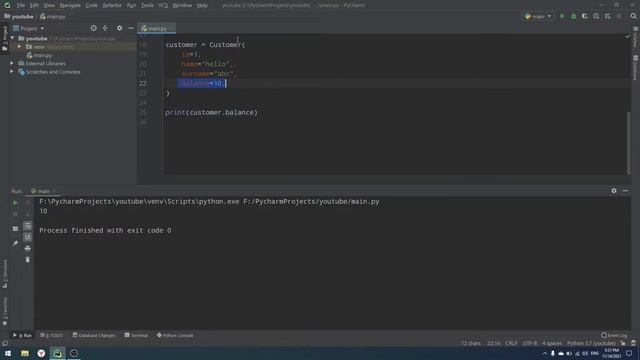This screenshot has width=640, height=360.
Task: Open the Project view selector dropdown
Action: tap(29, 29)
